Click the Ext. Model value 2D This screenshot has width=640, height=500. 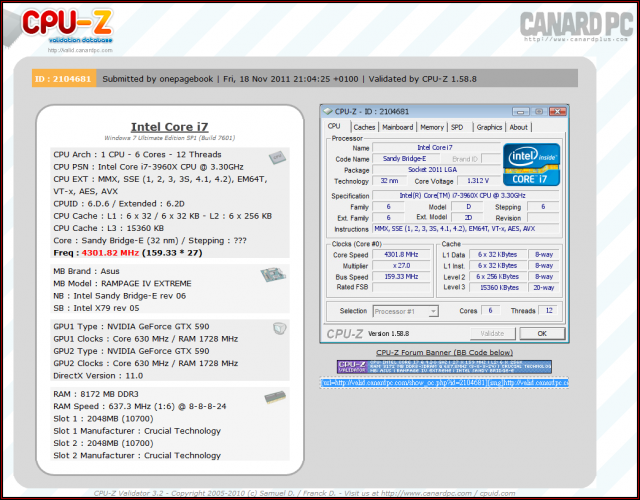tap(468, 218)
